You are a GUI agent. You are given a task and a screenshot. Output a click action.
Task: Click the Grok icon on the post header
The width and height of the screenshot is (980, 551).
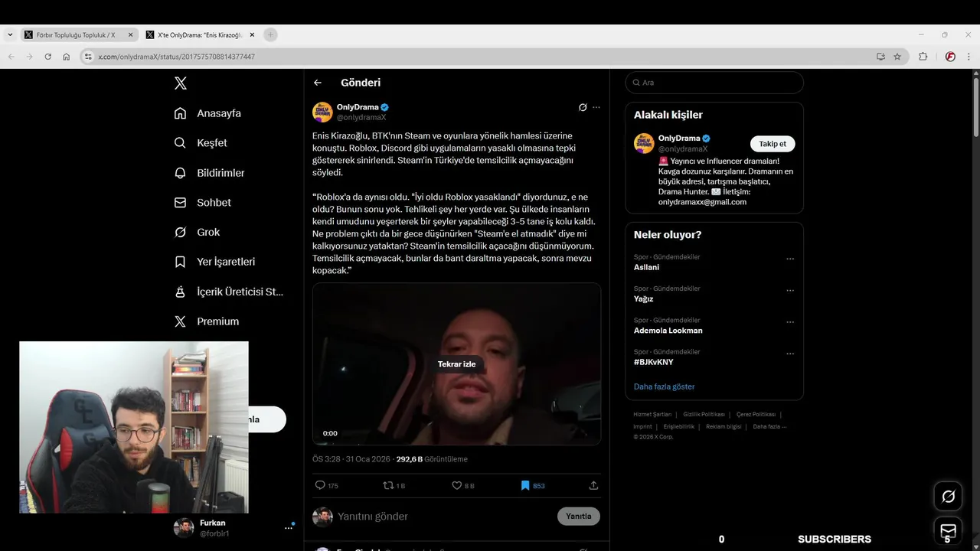coord(583,107)
